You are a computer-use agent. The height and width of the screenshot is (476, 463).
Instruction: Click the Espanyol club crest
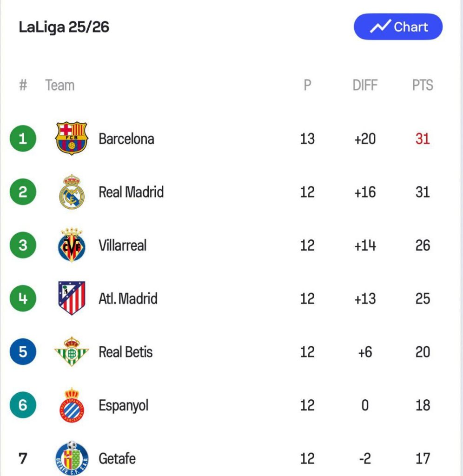pyautogui.click(x=71, y=405)
